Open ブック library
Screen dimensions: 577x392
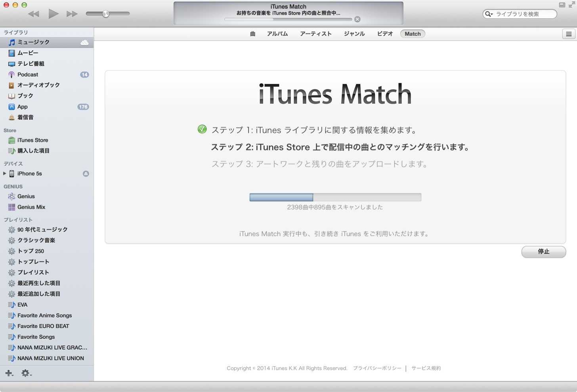(47, 96)
